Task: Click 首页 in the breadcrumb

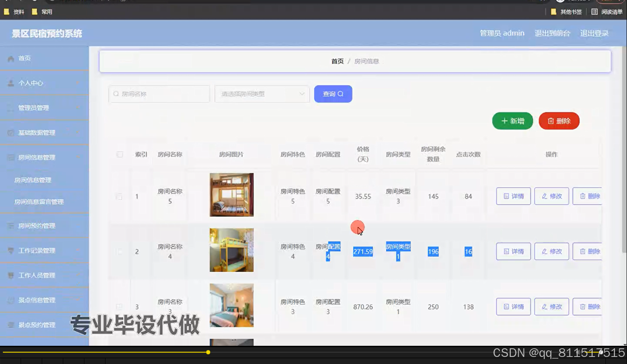Action: coord(337,61)
